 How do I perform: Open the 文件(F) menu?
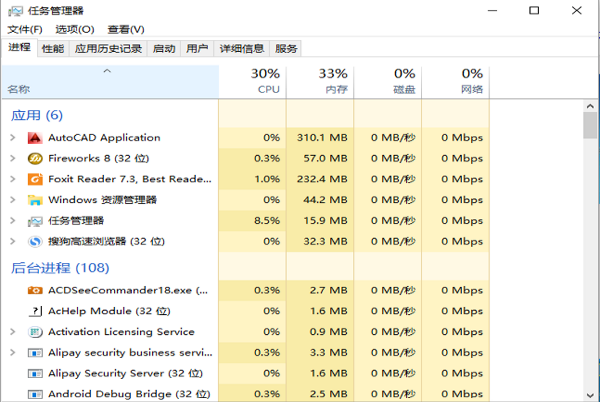pos(26,30)
